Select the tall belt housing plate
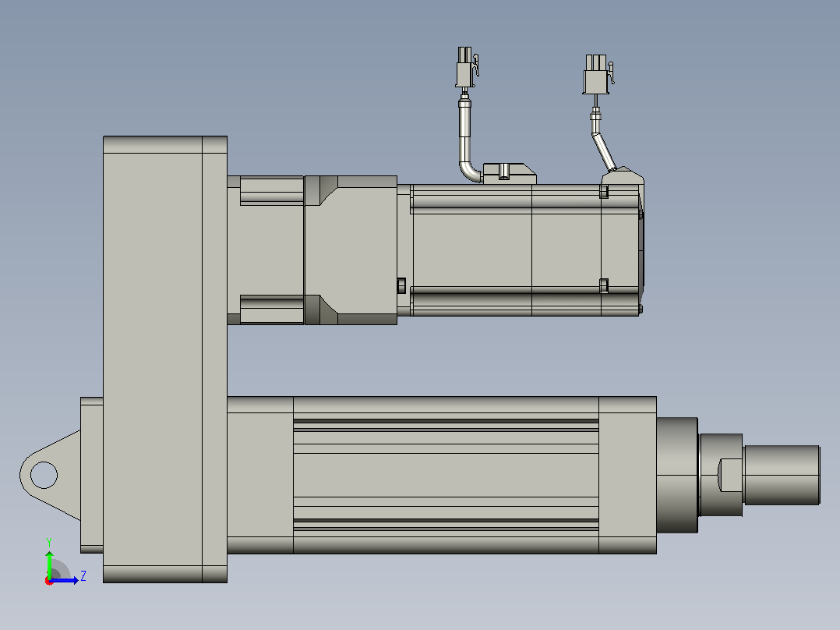Image resolution: width=840 pixels, height=630 pixels. [x=165, y=359]
